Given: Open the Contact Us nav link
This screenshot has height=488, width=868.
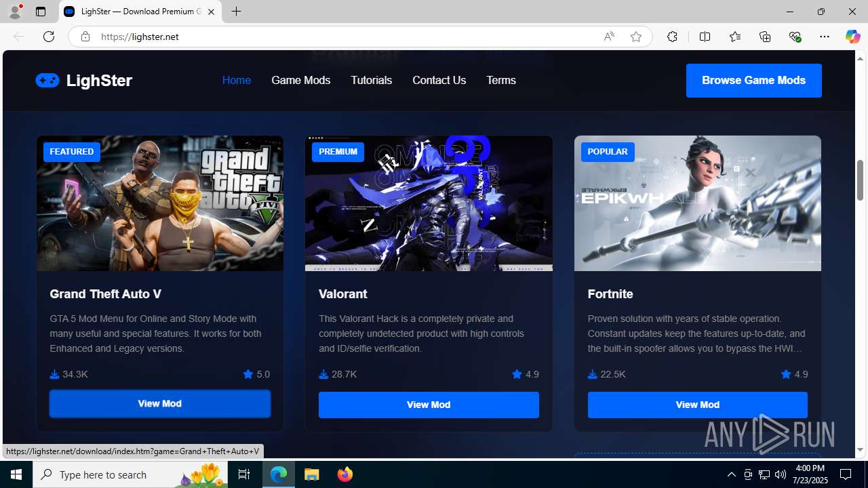Looking at the screenshot, I should point(439,80).
